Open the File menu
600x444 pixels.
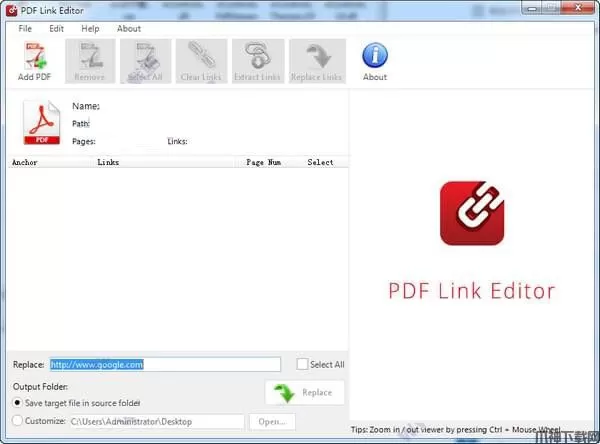tap(25, 29)
